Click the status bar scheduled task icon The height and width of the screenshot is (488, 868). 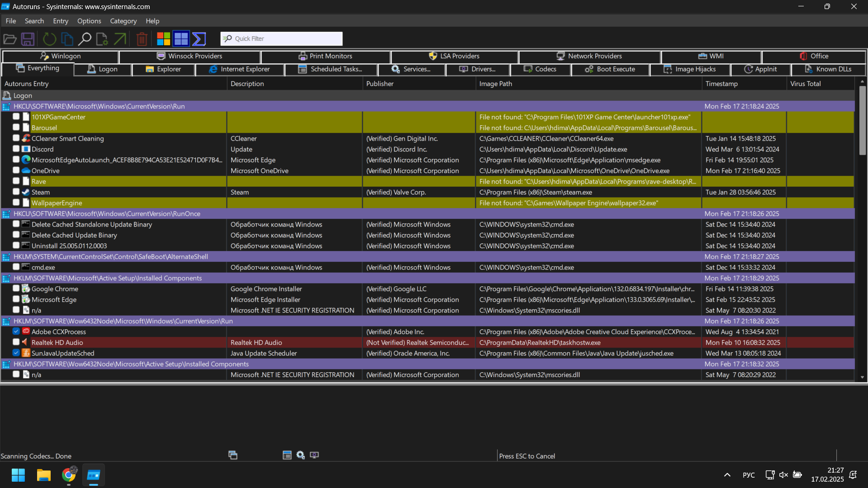[x=287, y=455]
